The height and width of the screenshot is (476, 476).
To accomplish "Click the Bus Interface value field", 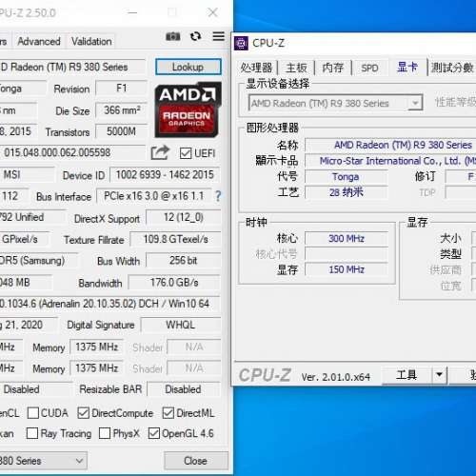I will (x=154, y=196).
